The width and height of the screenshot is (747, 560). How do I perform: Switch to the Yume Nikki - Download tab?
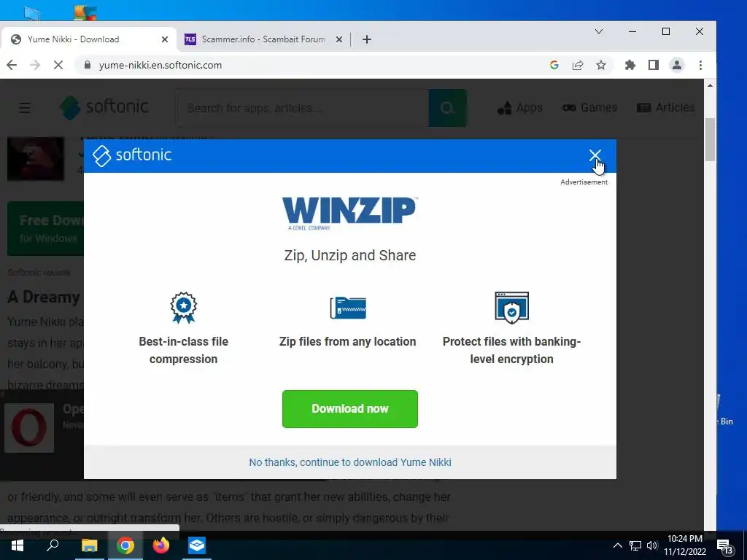click(88, 39)
